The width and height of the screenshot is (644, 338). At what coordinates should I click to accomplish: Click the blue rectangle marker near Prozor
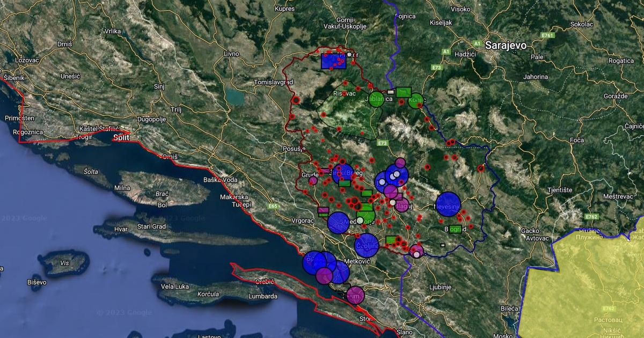(333, 61)
